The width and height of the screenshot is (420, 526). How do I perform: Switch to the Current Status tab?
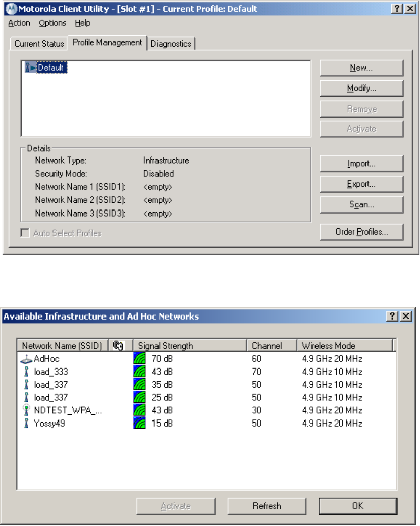point(39,44)
